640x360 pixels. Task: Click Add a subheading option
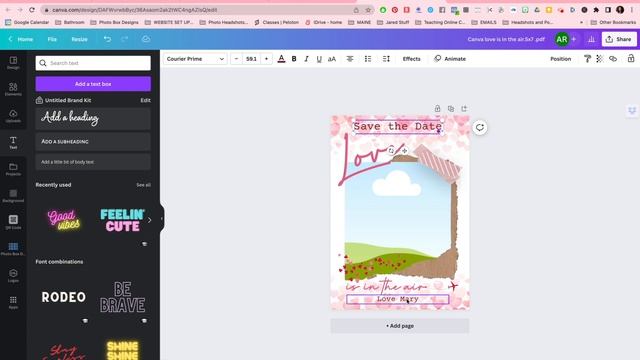point(93,141)
